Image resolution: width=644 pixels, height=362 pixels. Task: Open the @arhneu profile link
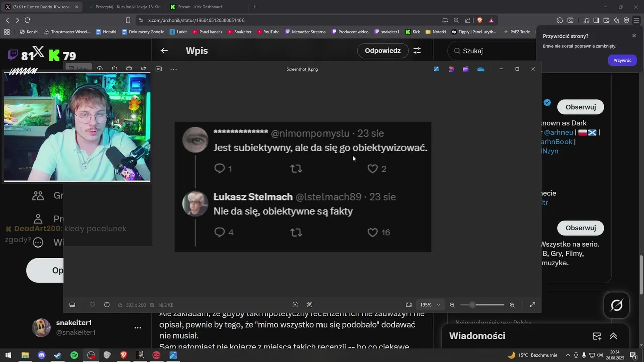coord(558,132)
